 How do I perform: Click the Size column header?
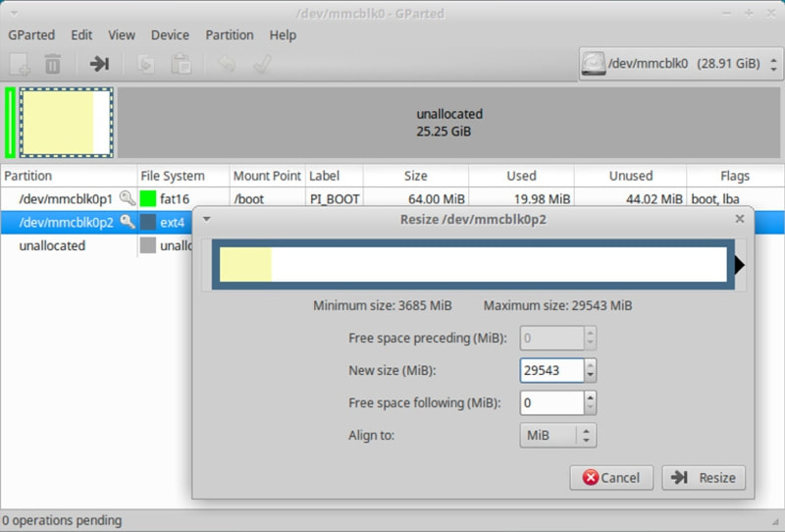click(415, 176)
